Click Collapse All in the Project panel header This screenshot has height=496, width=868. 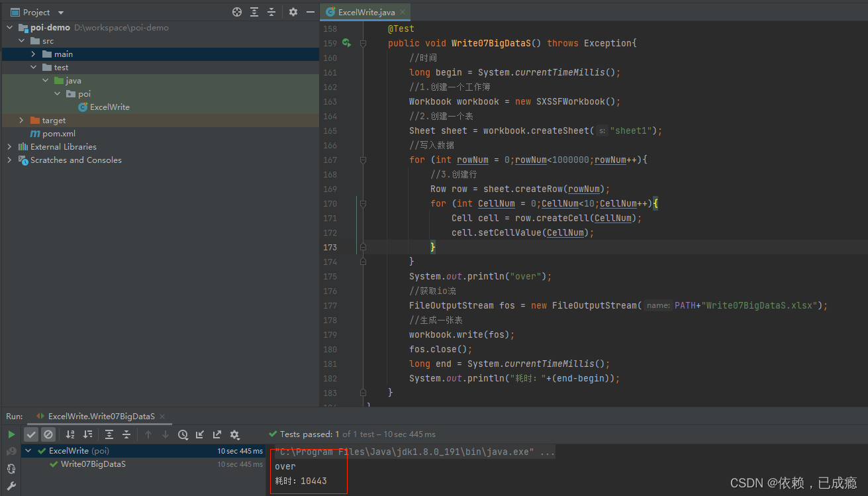[x=271, y=12]
